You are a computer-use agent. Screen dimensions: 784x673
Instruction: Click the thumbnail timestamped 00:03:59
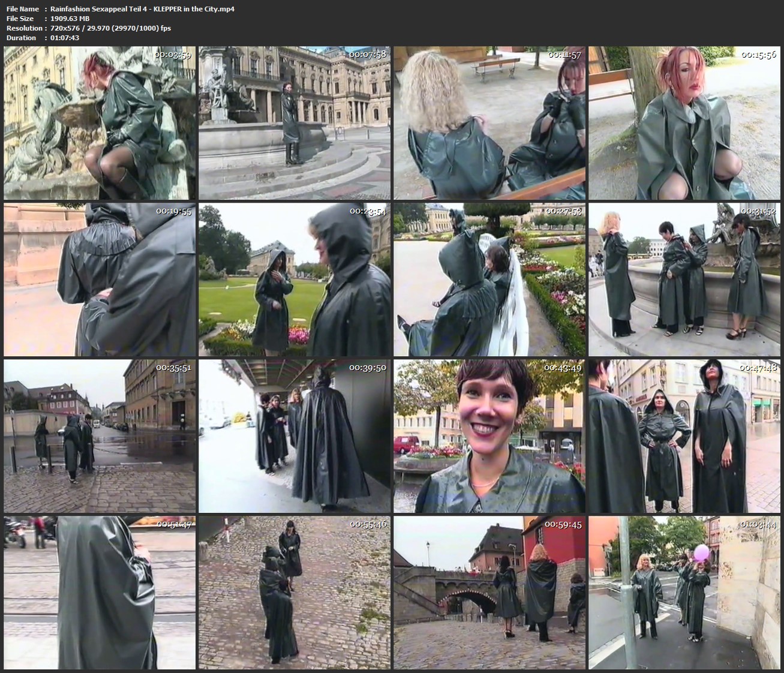pos(100,123)
